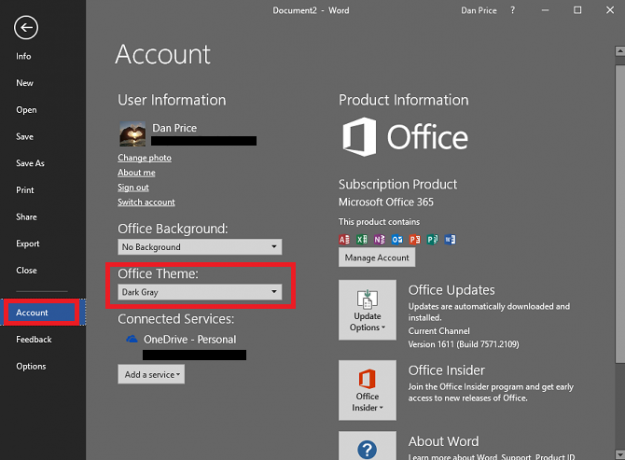Image resolution: width=625 pixels, height=460 pixels.
Task: Click the text 'Microsoft Office 365'
Action: [386, 202]
